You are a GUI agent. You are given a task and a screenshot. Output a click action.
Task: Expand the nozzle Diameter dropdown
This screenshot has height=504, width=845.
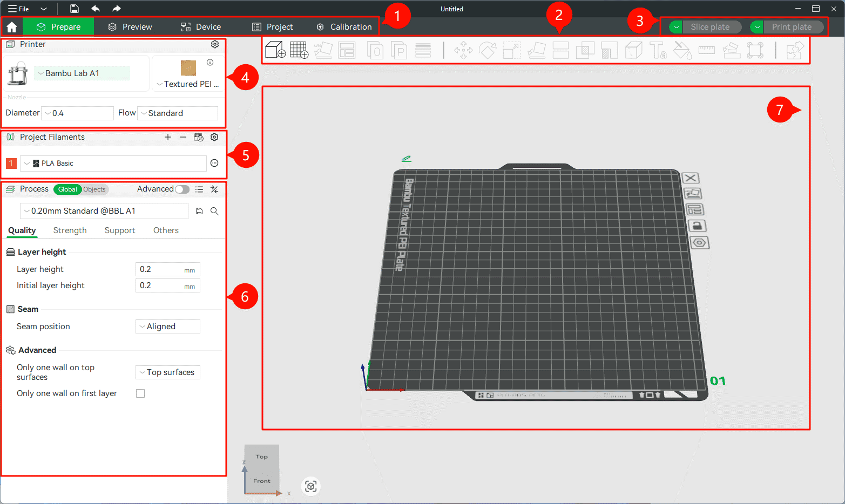(x=77, y=113)
